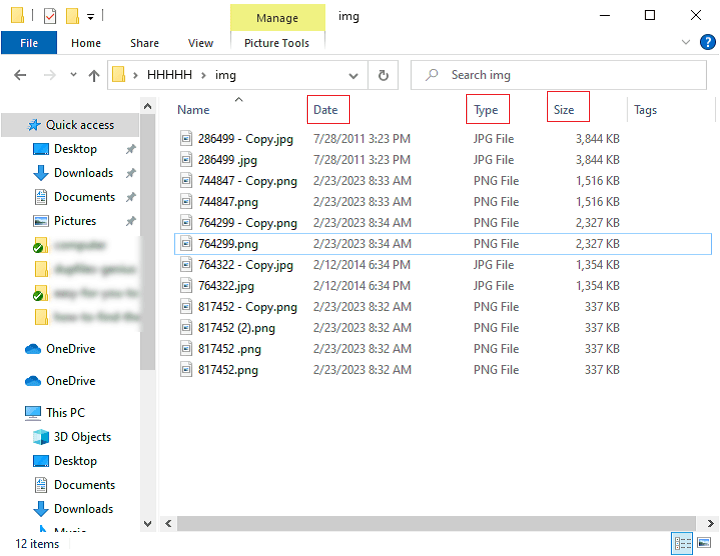Open pinned Documents under Quick access
The height and width of the screenshot is (556, 720).
point(84,197)
